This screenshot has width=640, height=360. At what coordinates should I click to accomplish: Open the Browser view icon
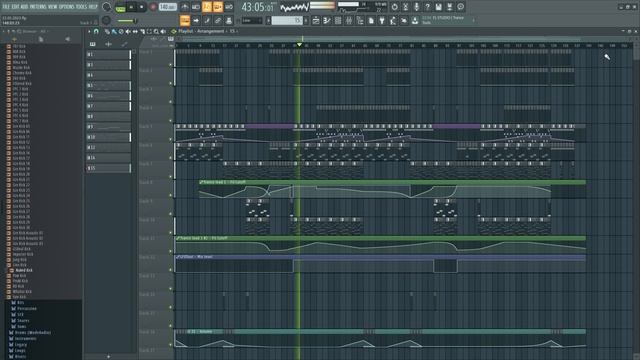tap(360, 20)
